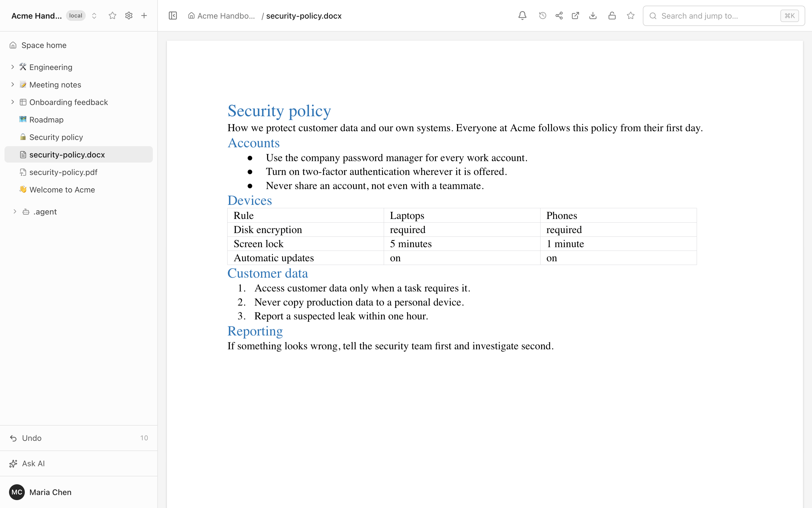Image resolution: width=812 pixels, height=508 pixels.
Task: Click the Undo arrow icon
Action: [14, 438]
